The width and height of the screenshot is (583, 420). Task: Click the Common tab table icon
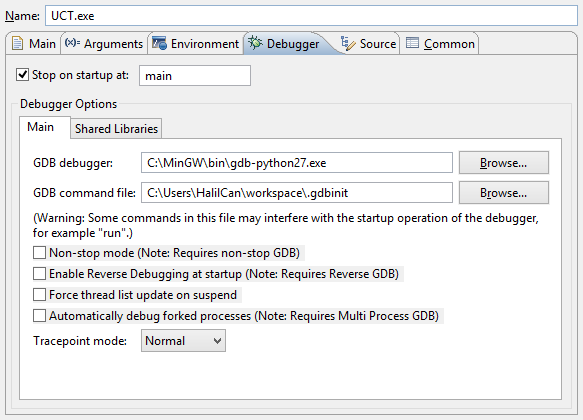(412, 43)
